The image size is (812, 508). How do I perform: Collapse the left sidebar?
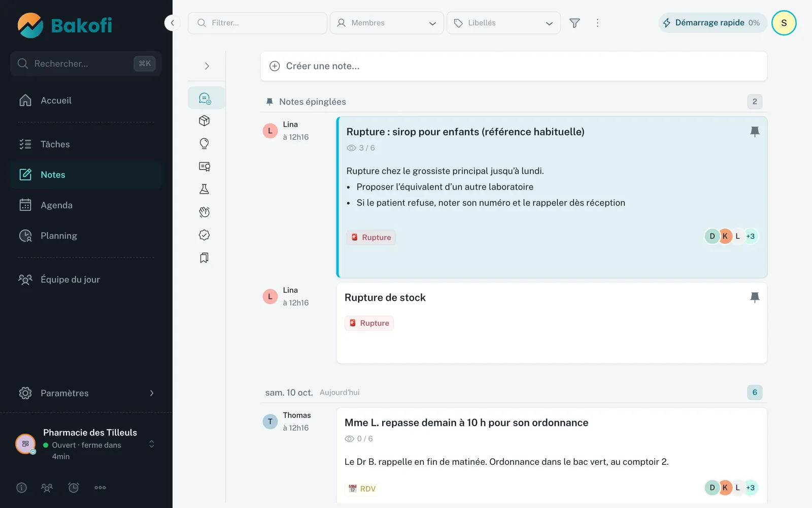[x=172, y=23]
